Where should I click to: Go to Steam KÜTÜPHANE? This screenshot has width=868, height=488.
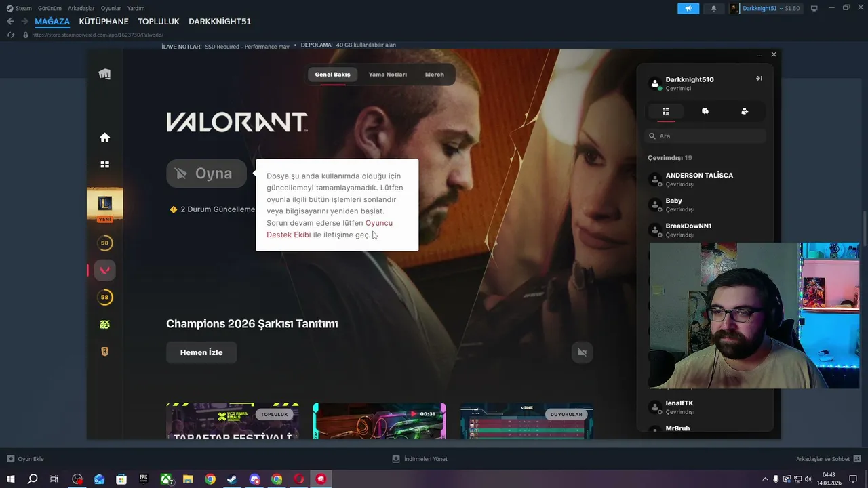click(x=104, y=22)
